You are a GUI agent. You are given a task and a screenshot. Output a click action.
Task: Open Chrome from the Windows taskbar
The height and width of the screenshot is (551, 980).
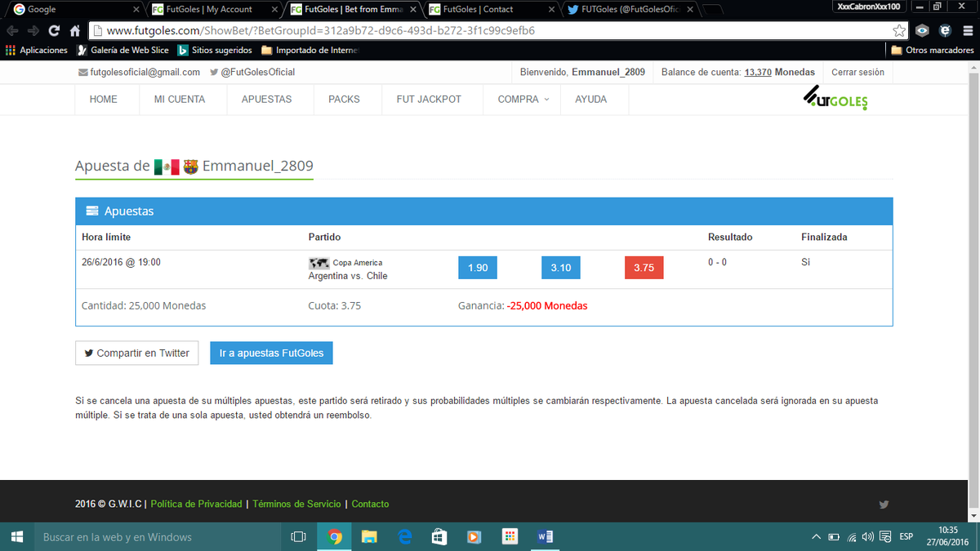pyautogui.click(x=334, y=536)
